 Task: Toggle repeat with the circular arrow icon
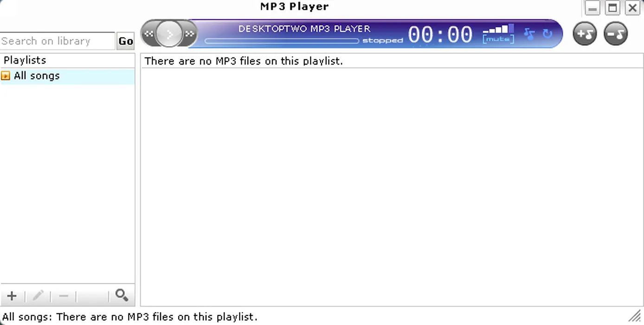tap(547, 34)
